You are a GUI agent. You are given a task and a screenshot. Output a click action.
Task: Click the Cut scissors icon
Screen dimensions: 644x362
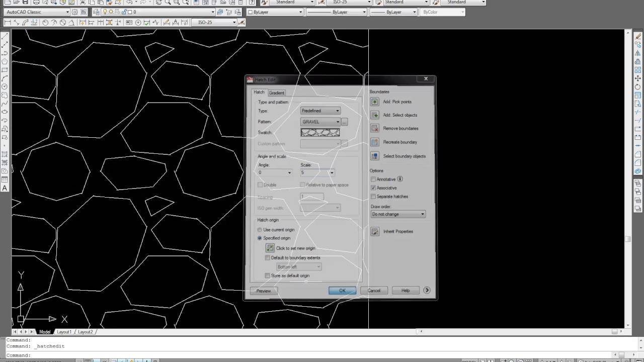83,2
